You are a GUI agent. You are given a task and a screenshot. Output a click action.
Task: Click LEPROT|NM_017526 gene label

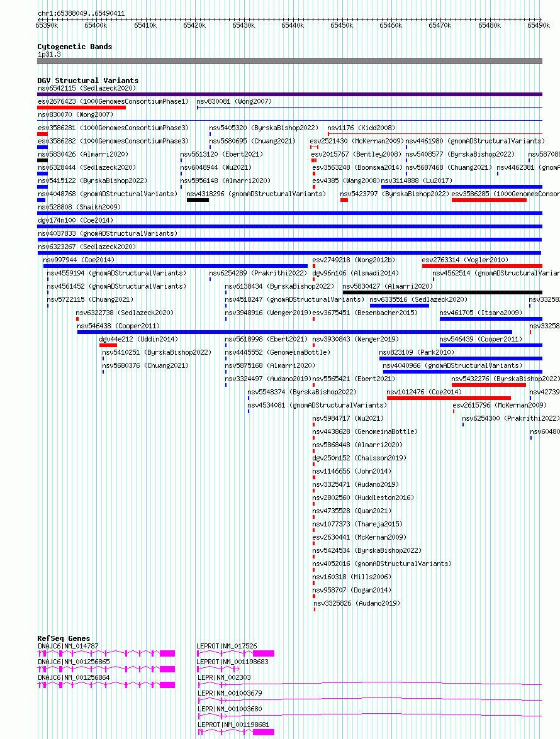(x=227, y=646)
